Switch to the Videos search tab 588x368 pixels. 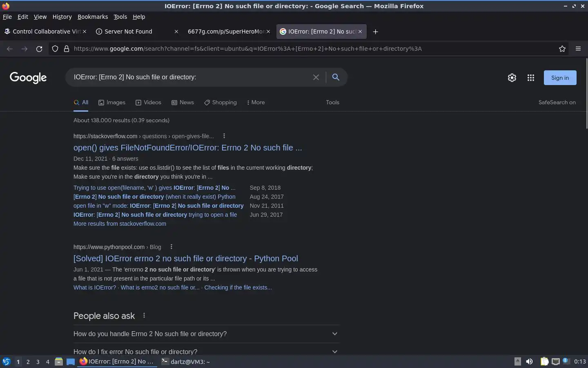pyautogui.click(x=148, y=102)
